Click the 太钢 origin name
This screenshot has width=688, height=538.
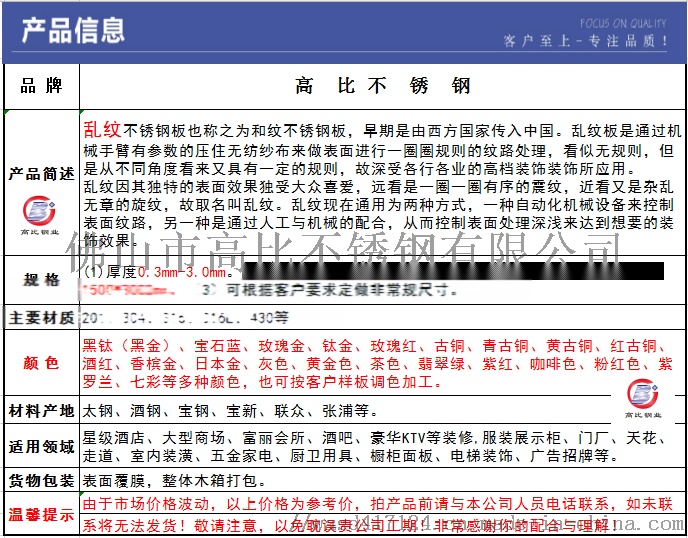98,411
